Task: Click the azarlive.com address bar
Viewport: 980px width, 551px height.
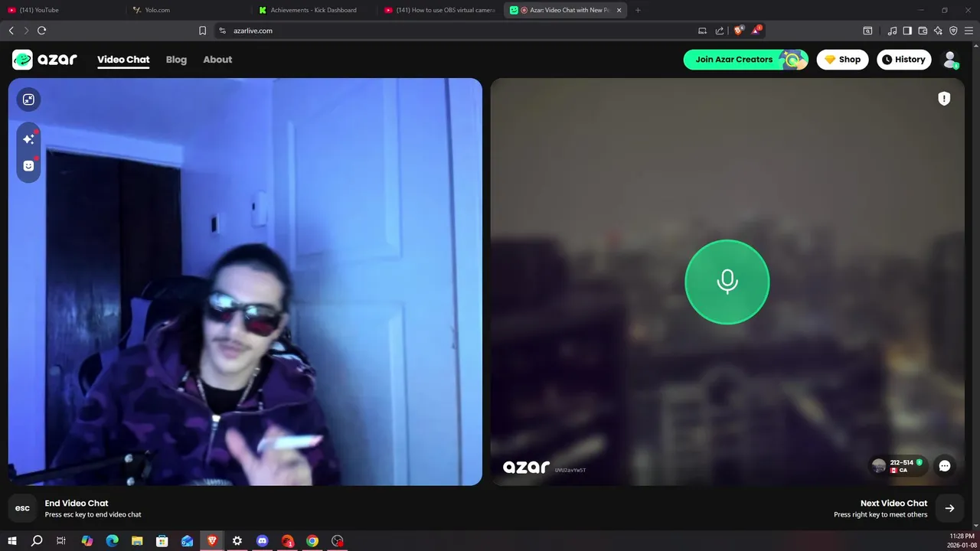Action: click(x=459, y=31)
